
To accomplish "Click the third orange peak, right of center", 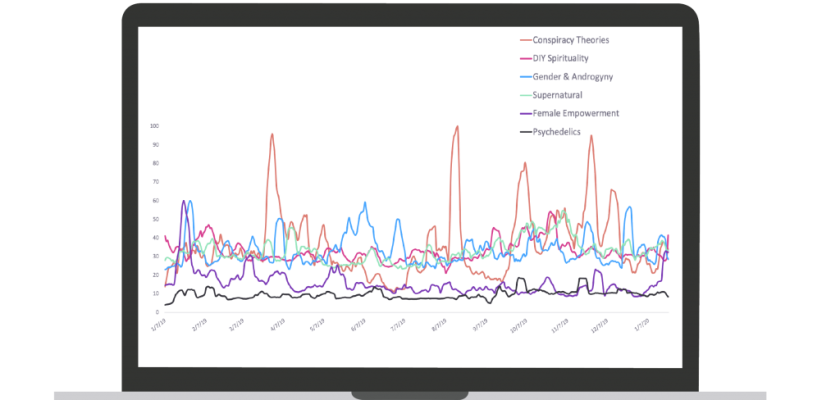I will 523,164.
